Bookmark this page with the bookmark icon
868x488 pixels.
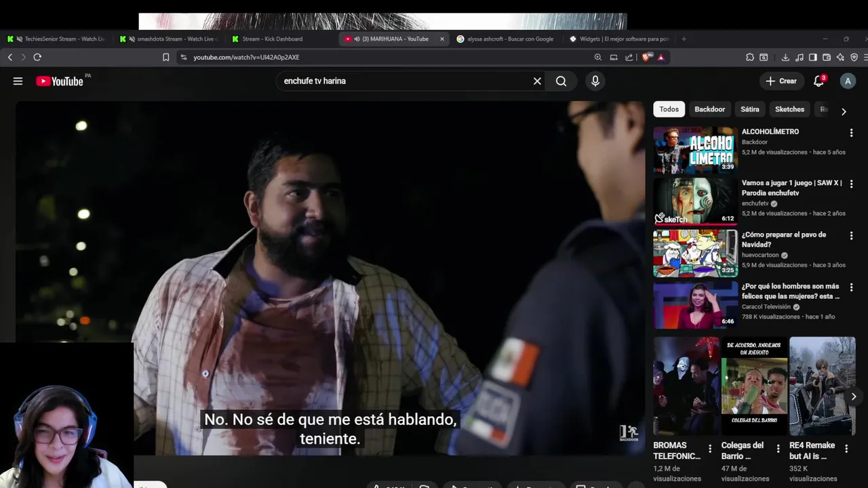pos(165,58)
